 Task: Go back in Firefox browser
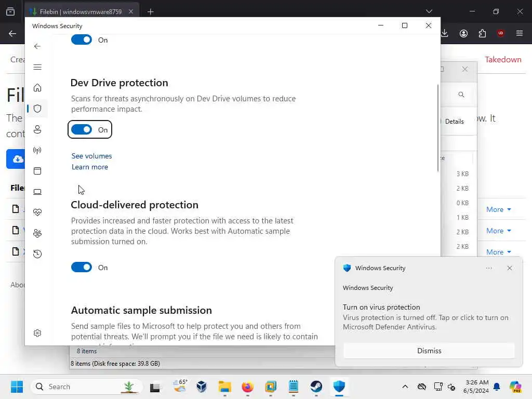12,33
